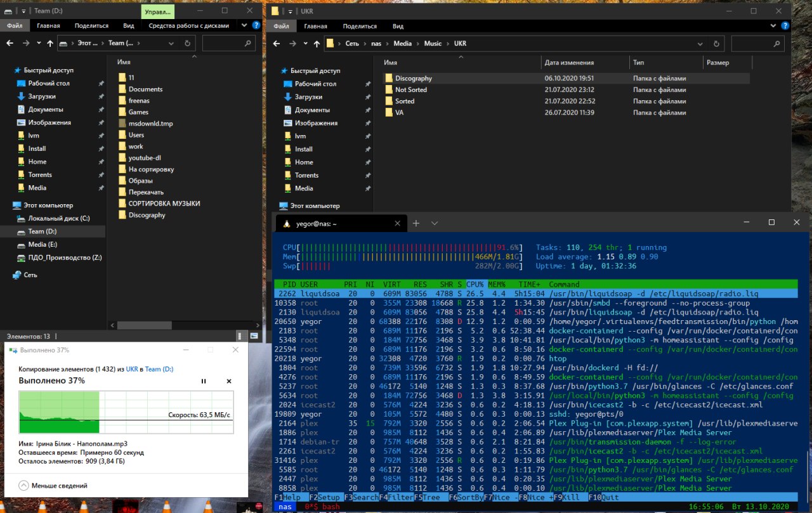Collapse details via Меньше сведений

click(53, 485)
